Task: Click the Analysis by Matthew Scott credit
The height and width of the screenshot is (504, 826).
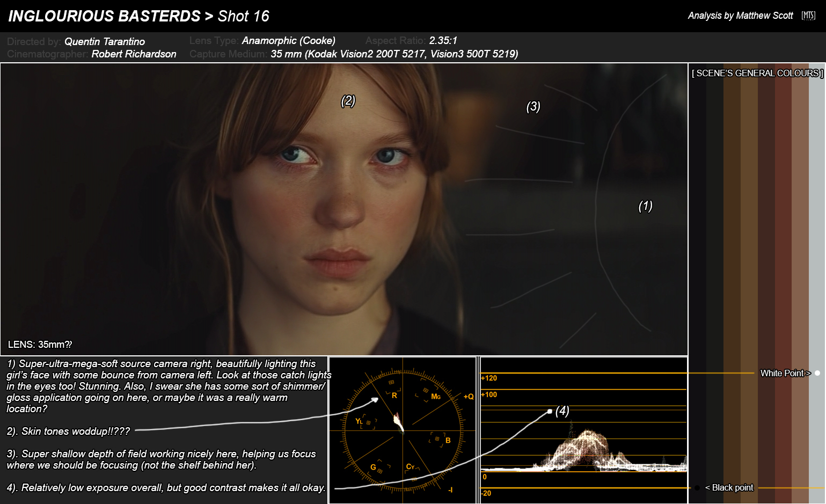Action: (740, 16)
